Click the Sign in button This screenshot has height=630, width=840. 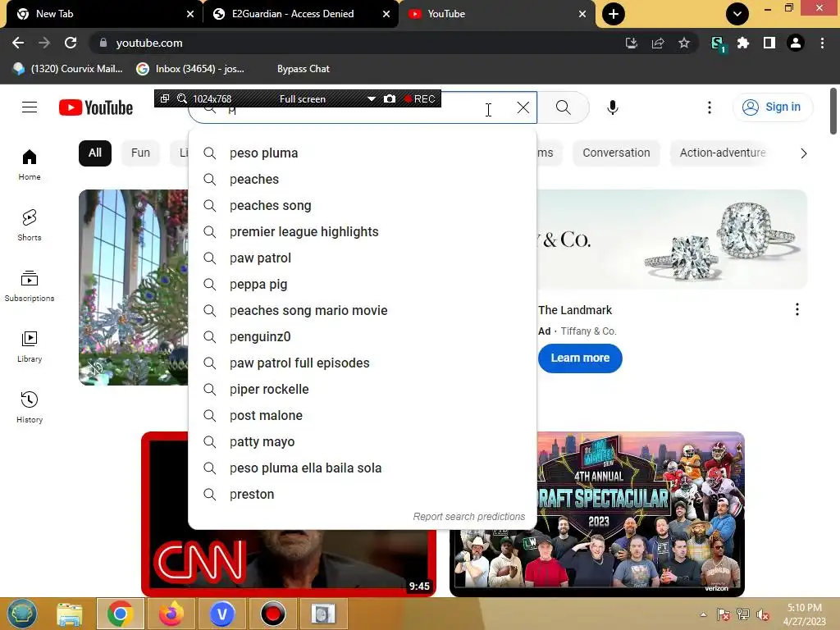(773, 107)
